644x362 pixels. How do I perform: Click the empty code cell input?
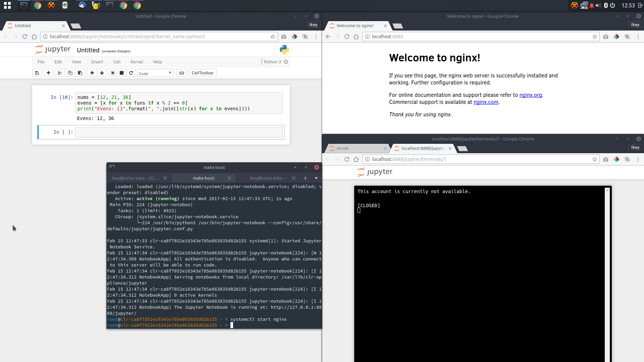pyautogui.click(x=179, y=132)
